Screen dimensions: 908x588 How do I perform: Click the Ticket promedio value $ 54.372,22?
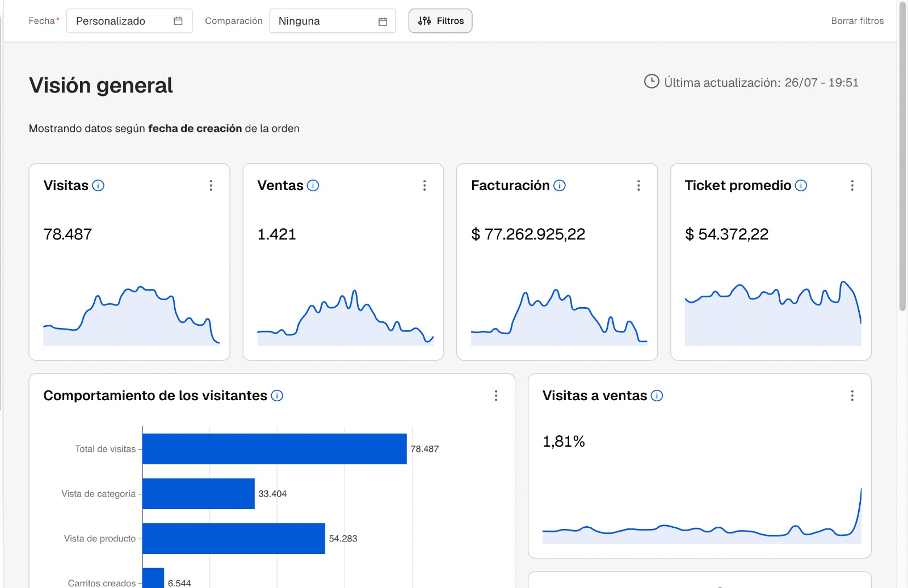click(x=726, y=234)
